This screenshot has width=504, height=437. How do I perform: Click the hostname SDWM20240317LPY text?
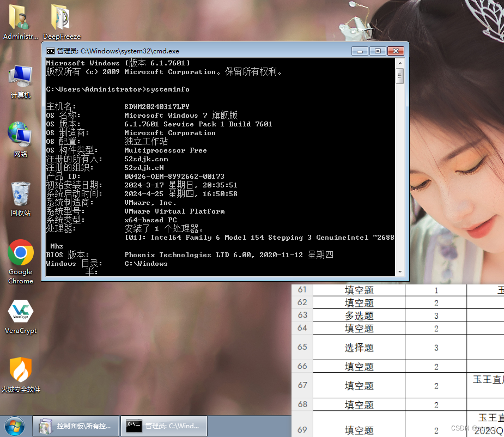coord(157,106)
